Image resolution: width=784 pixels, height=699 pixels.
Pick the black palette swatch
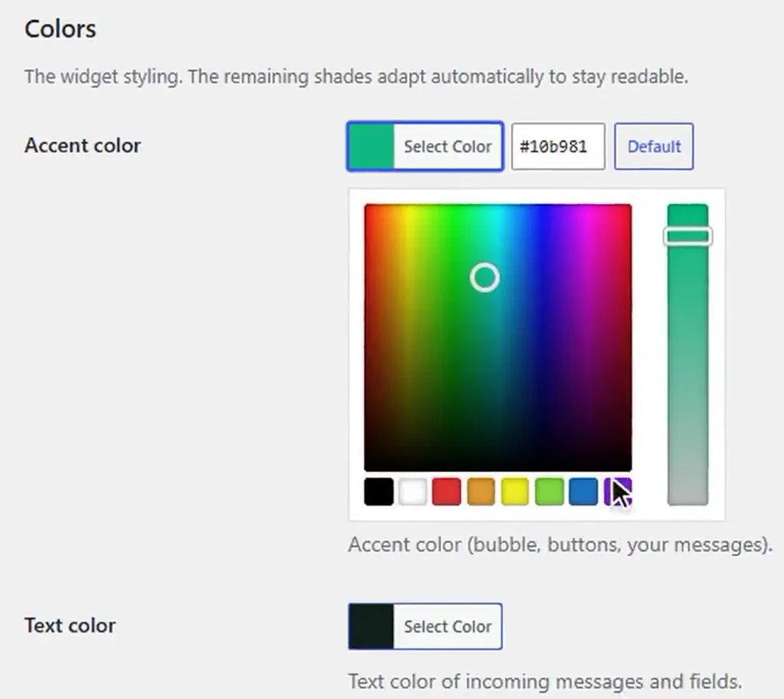[379, 492]
